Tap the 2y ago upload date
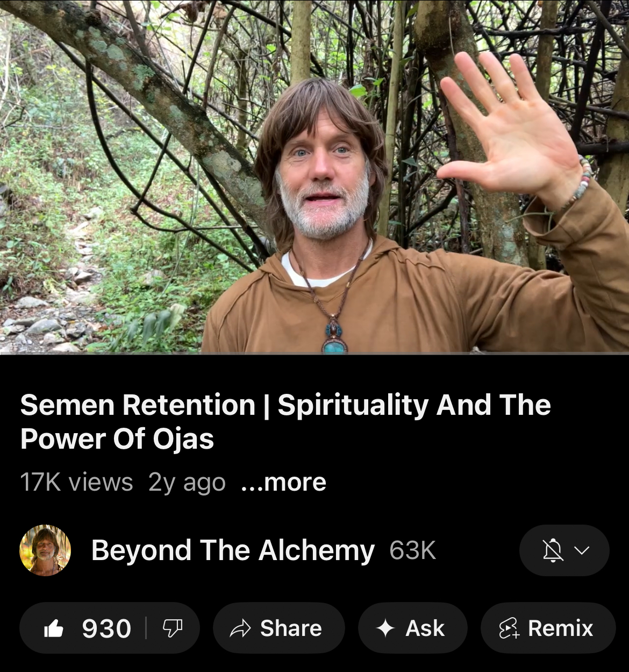Image resolution: width=629 pixels, height=672 pixels. pos(187,482)
